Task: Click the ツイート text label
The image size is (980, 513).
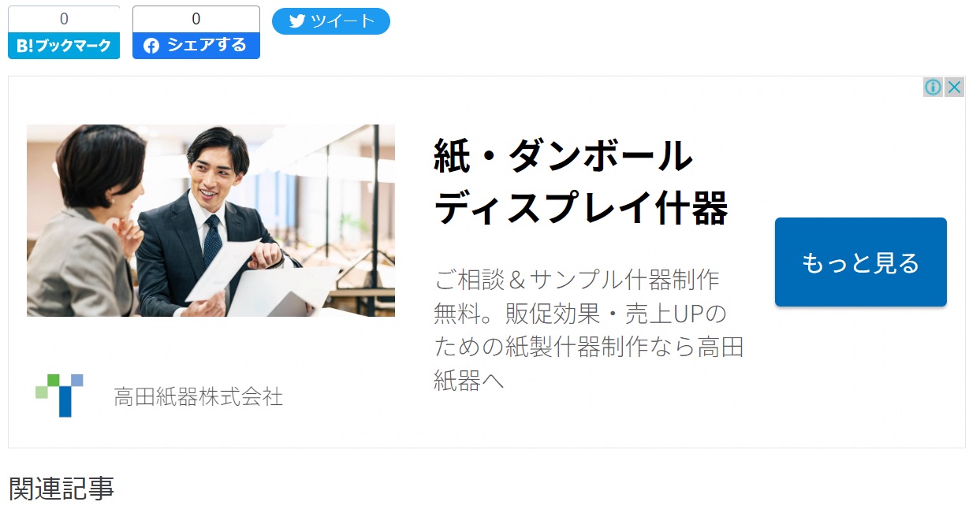Action: [x=342, y=21]
